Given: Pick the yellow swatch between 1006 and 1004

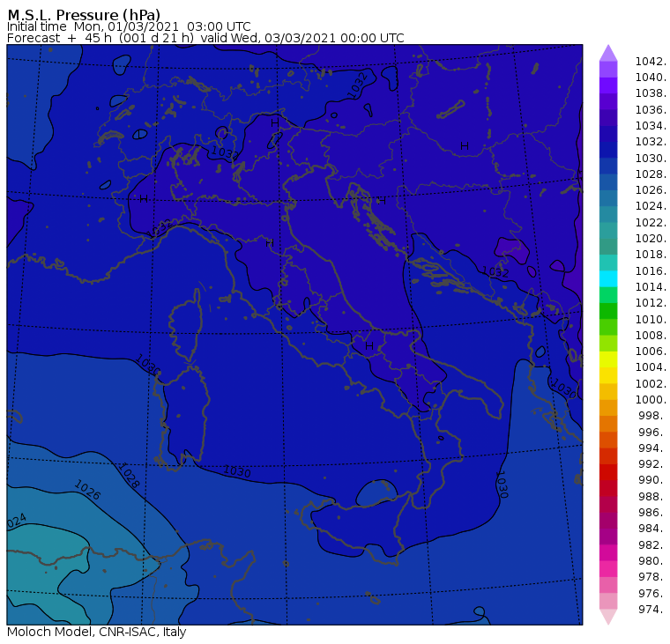Looking at the screenshot, I should 608,359.
